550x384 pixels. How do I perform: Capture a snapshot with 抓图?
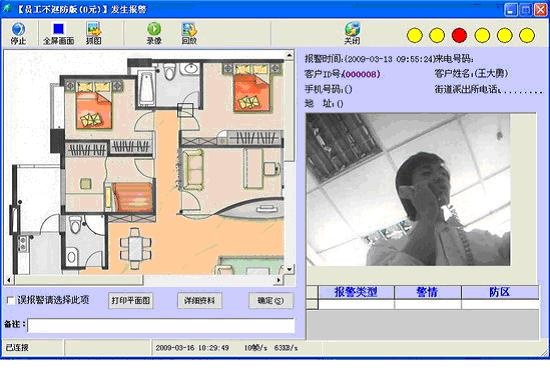point(94,33)
